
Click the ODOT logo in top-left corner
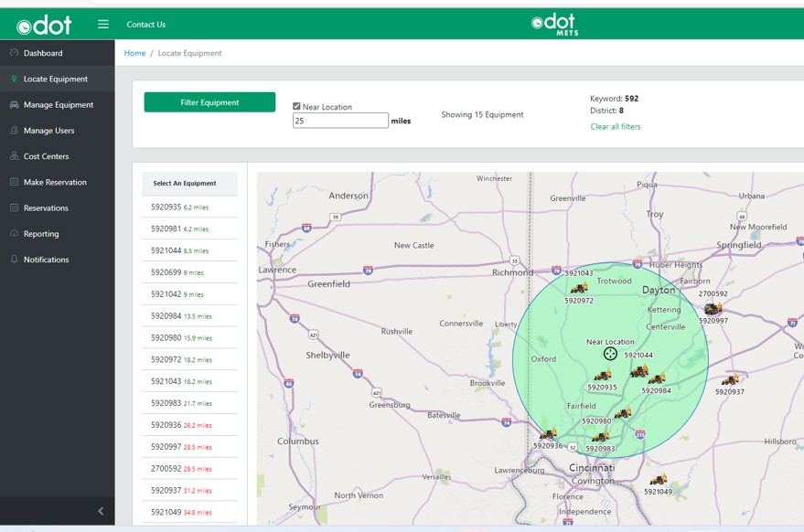point(44,25)
